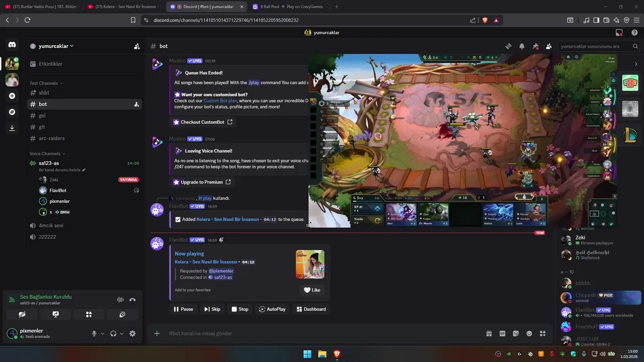Open noise suppression waveform icon
The width and height of the screenshot is (644, 362).
120,300
